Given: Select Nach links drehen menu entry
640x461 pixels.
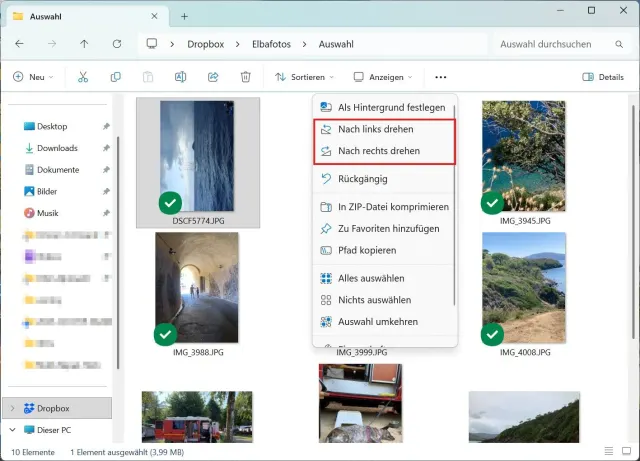Looking at the screenshot, I should [375, 129].
